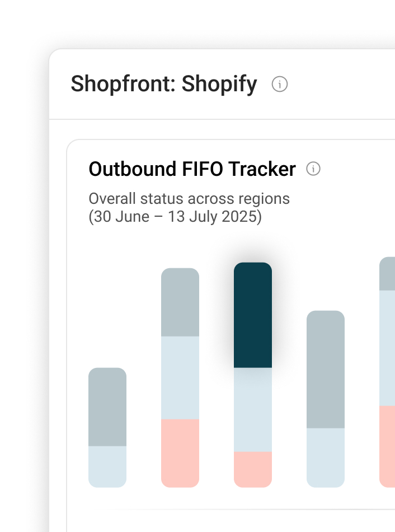Select gray top segment of second bar
Image resolution: width=395 pixels, height=532 pixels.
coord(180,302)
